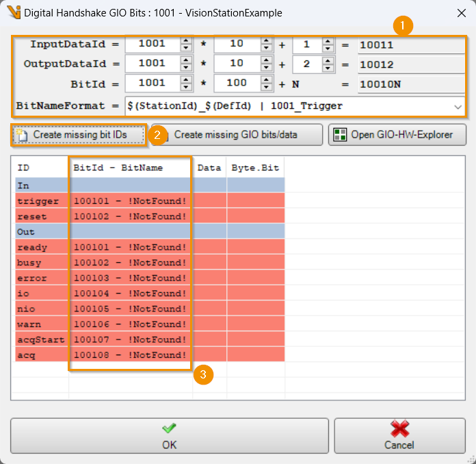The image size is (476, 464).
Task: Increment the BitId station value 1001
Action: (186, 80)
